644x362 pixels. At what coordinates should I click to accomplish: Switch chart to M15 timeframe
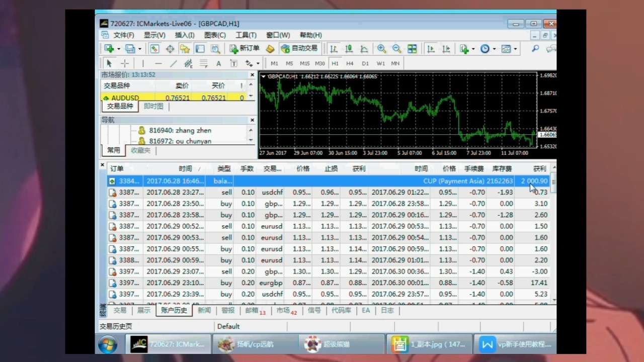(305, 63)
